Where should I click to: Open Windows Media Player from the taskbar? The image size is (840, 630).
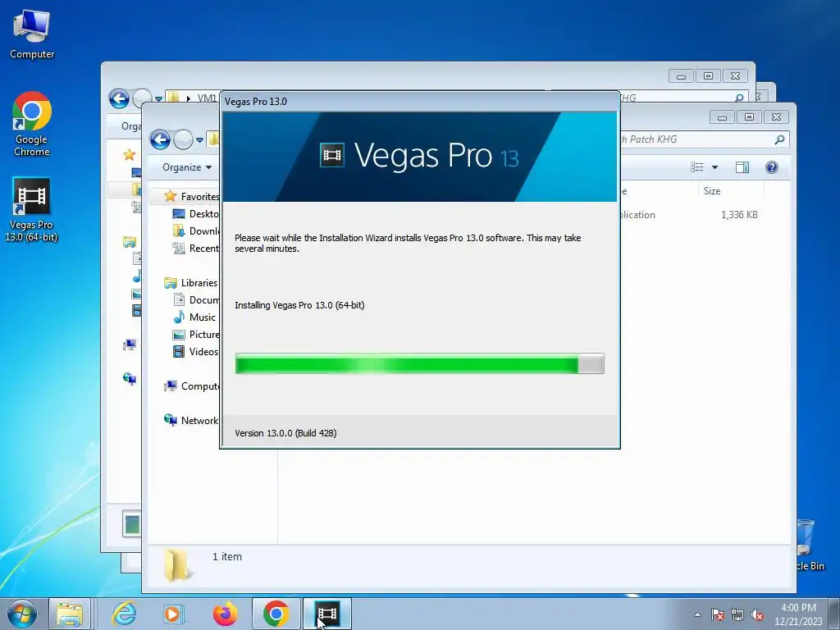click(174, 614)
